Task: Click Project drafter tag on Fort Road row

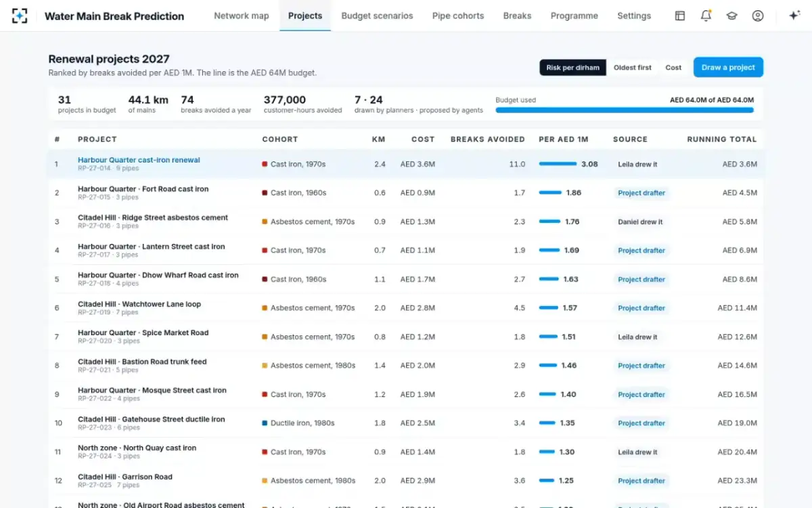Action: [641, 193]
